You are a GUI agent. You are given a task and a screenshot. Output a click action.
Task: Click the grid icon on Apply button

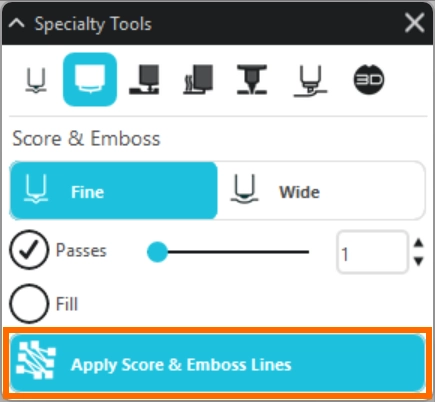click(x=36, y=360)
